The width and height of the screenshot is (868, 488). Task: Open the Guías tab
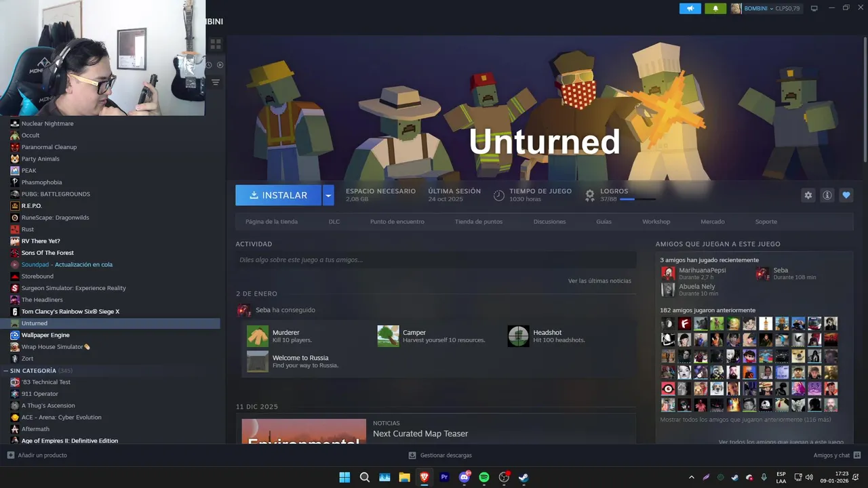click(604, 222)
